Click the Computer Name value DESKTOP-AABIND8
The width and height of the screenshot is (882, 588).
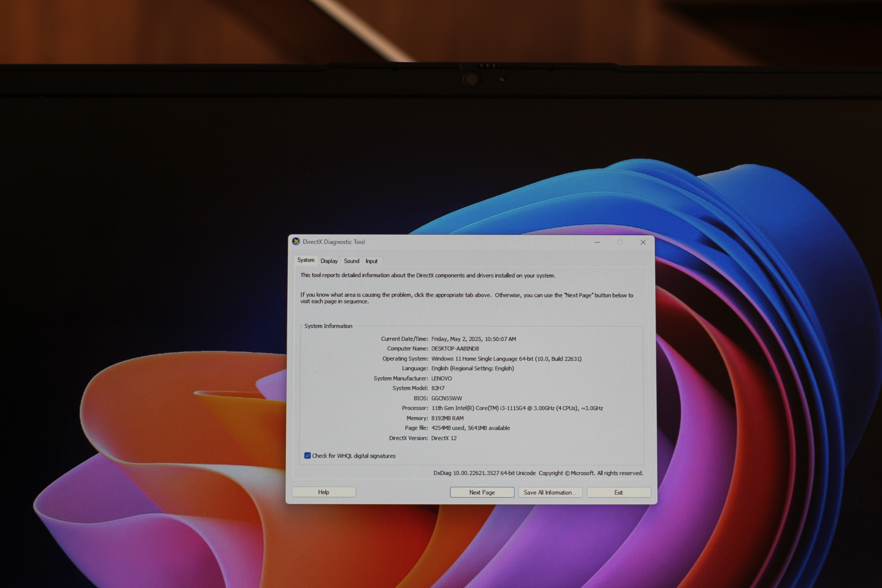(x=455, y=349)
